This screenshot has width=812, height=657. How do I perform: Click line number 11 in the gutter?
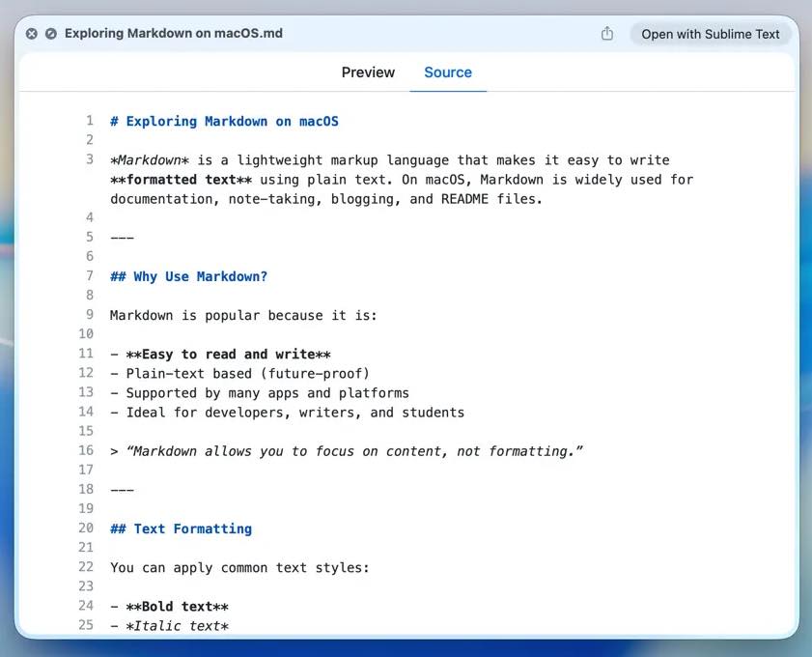click(87, 354)
